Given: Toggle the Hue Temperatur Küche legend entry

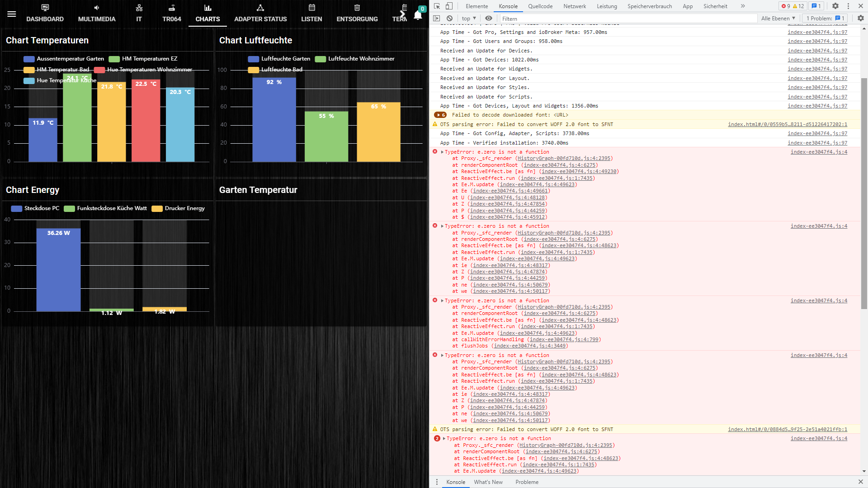Looking at the screenshot, I should pyautogui.click(x=60, y=80).
